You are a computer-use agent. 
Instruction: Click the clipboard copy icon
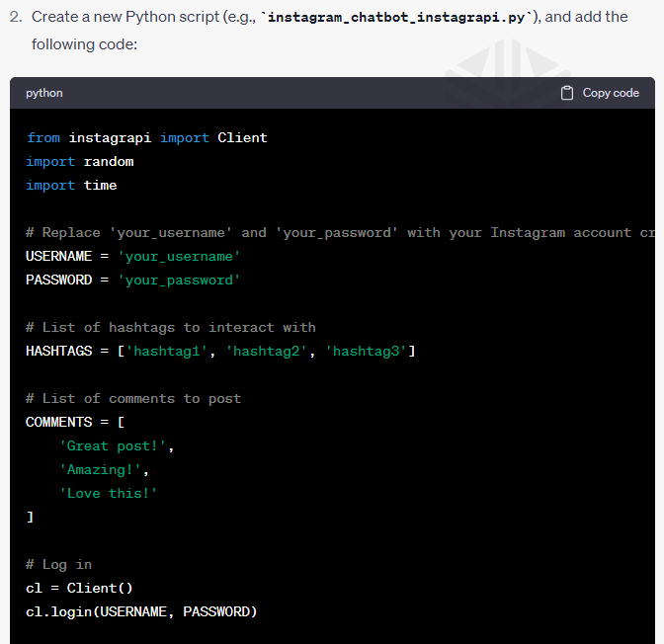(566, 93)
